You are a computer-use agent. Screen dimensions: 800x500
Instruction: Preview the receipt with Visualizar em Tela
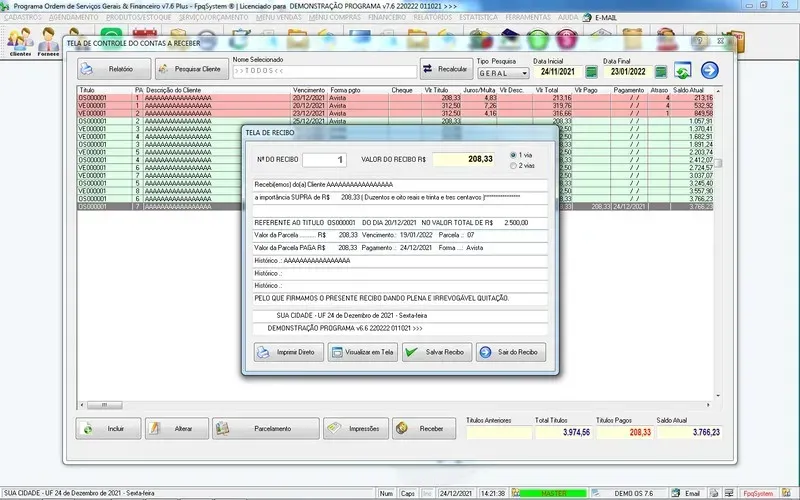click(362, 352)
